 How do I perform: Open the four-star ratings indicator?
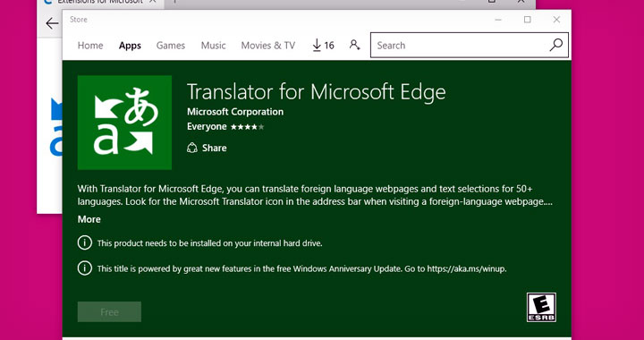[x=247, y=127]
